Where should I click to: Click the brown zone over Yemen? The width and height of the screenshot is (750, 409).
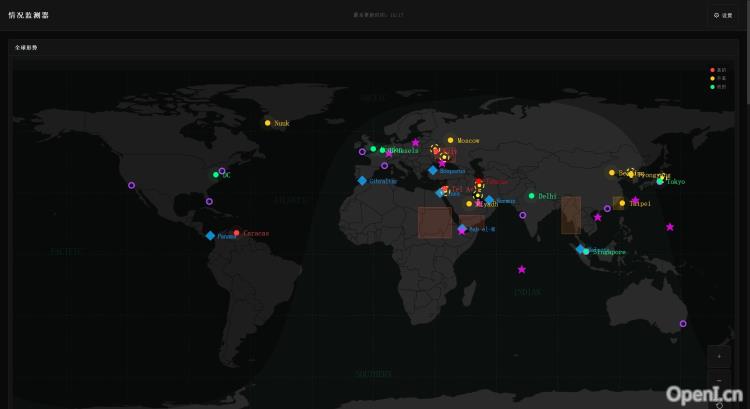click(473, 221)
